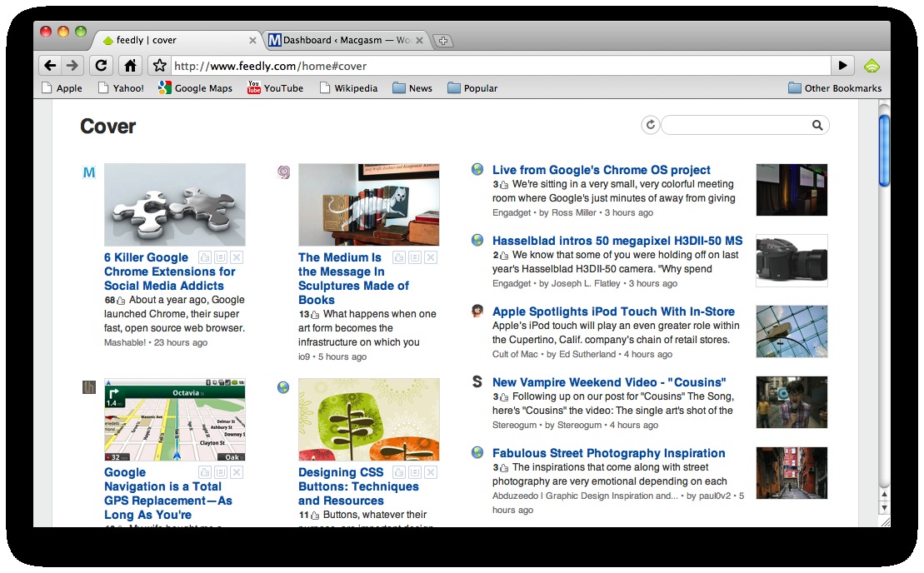Open Fabulous Street Photography Inspiration article
The height and width of the screenshot is (573, 924).
[x=609, y=453]
